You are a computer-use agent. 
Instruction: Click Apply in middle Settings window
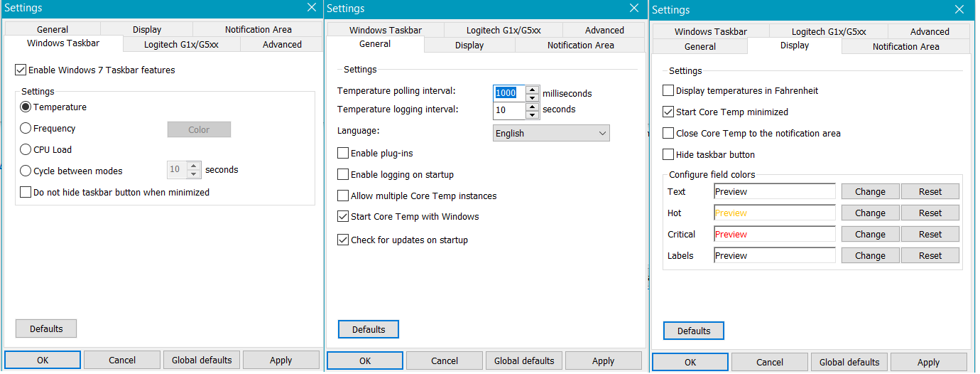(604, 360)
